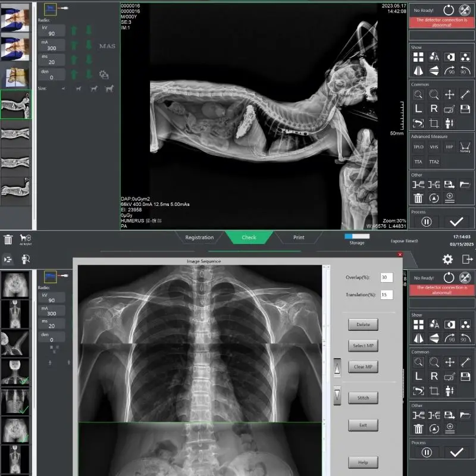The image size is (476, 476).
Task: Rotate 90 clockwise in the cat X-ray window
Action: click(x=449, y=71)
